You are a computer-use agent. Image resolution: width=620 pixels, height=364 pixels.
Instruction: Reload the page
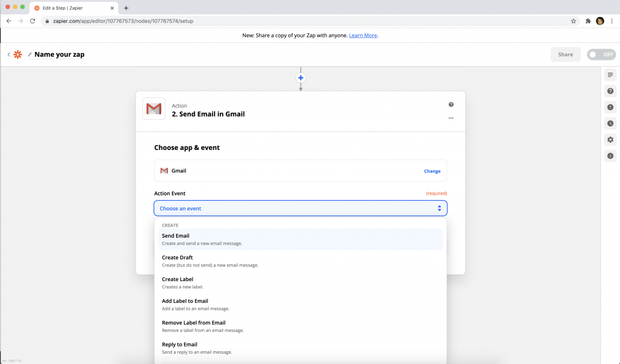[x=33, y=21]
